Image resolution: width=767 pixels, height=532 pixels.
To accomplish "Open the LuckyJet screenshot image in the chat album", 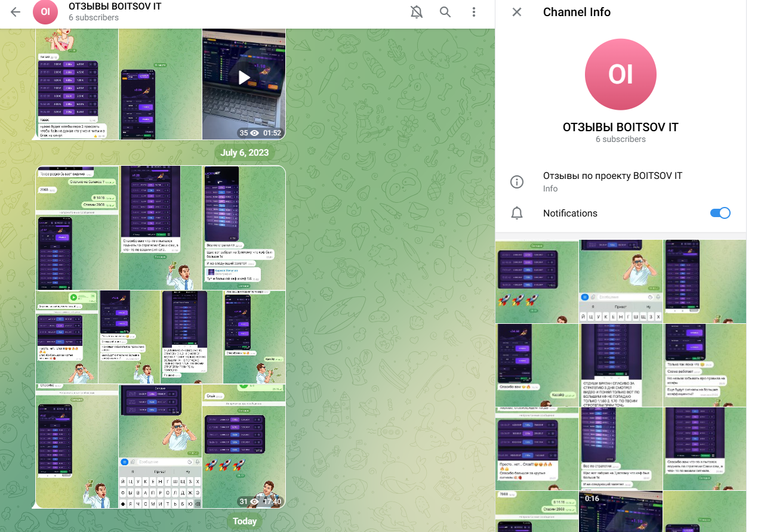I will coord(244,228).
